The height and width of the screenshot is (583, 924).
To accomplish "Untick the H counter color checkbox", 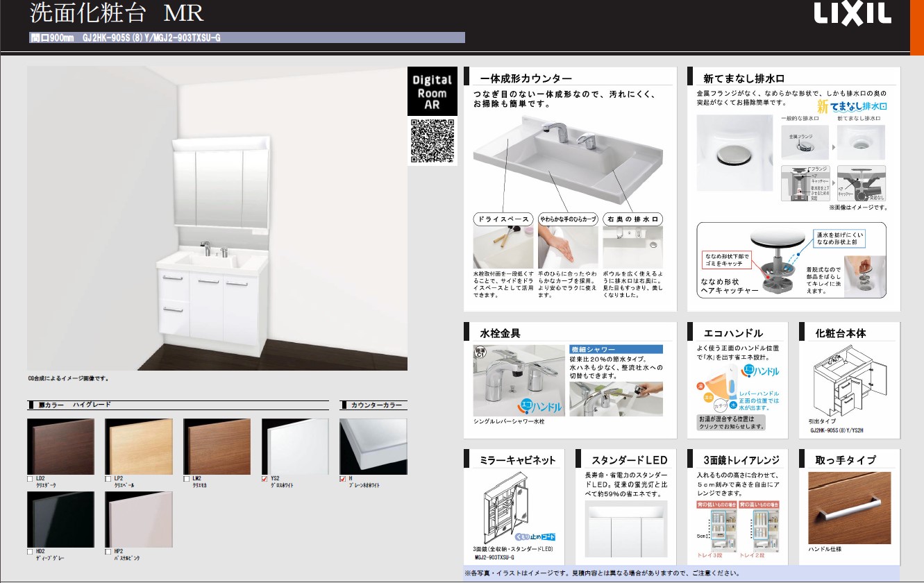I will (x=343, y=479).
